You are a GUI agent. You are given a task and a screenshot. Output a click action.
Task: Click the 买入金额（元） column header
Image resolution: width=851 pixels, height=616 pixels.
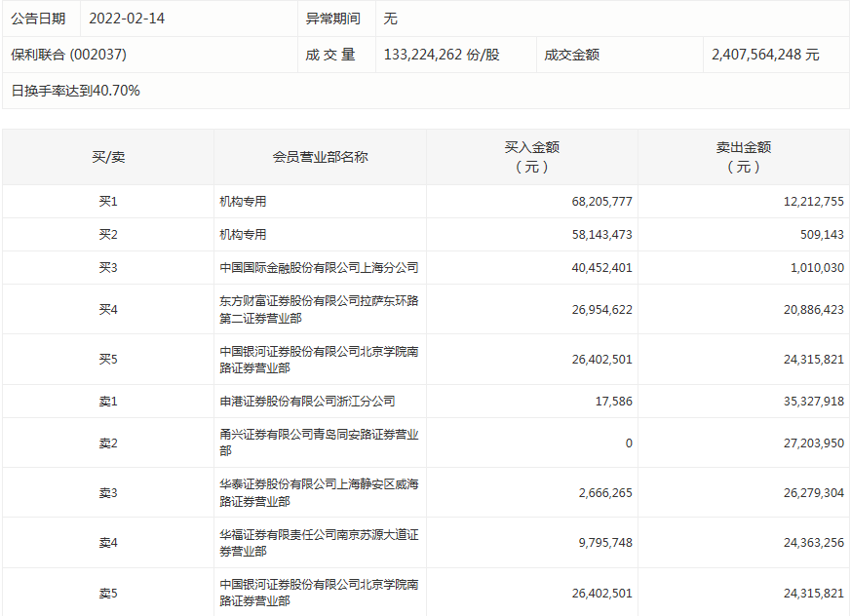(x=531, y=157)
